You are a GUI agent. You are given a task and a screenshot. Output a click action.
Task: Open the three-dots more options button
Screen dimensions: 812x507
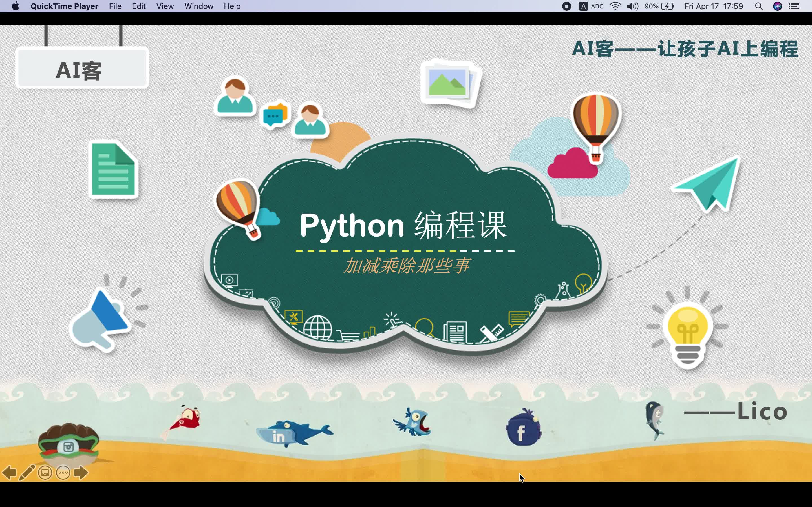[x=63, y=473]
